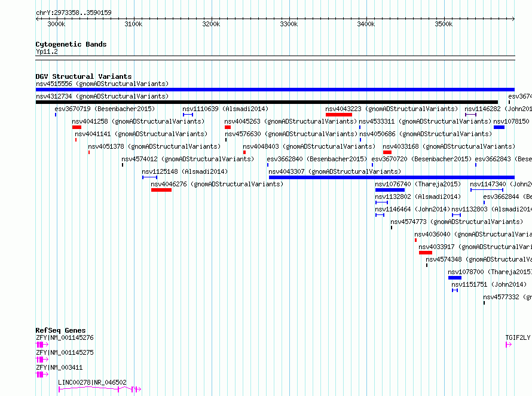The height and width of the screenshot is (396, 532).
Task: Select the esv3662843 variant label
Action: click(x=503, y=159)
